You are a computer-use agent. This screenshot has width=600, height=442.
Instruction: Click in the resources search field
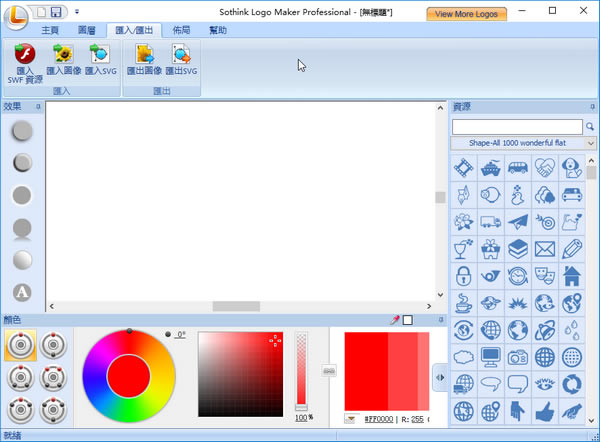[x=517, y=127]
